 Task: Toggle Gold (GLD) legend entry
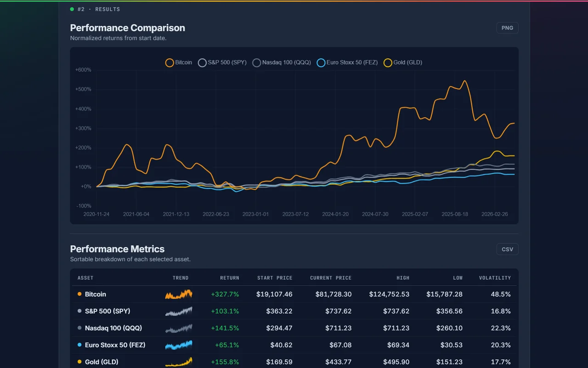click(x=403, y=63)
